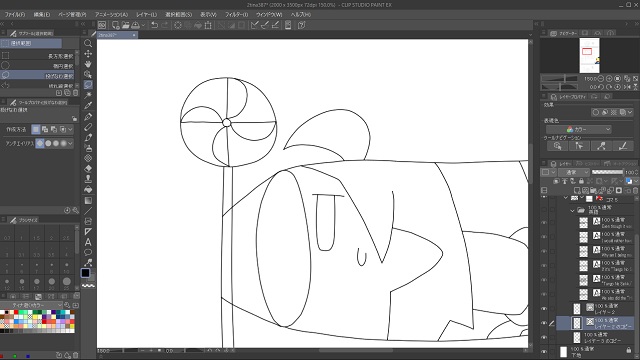The image size is (640, 360).
Task: Choose the 投げなわ選択 lasso sub tool
Action: 38,76
